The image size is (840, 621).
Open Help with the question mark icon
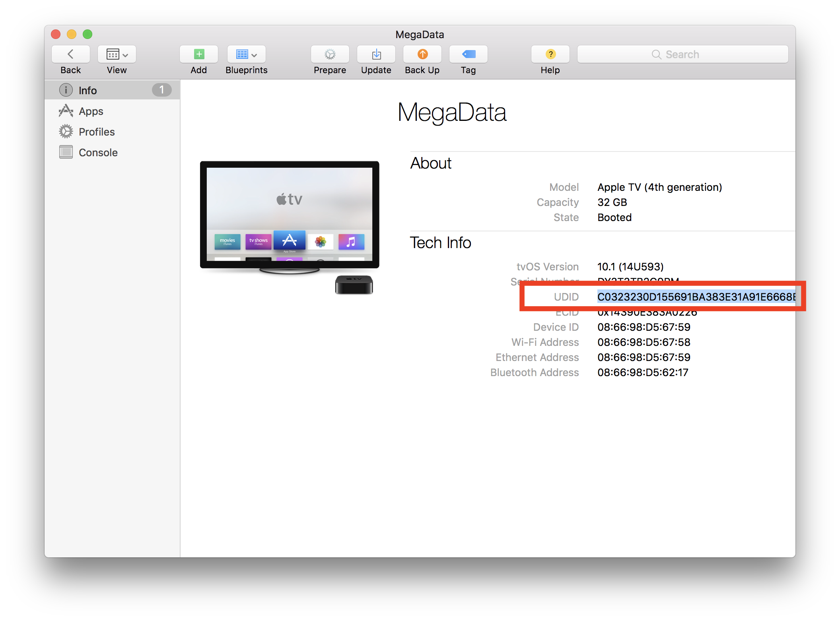550,54
